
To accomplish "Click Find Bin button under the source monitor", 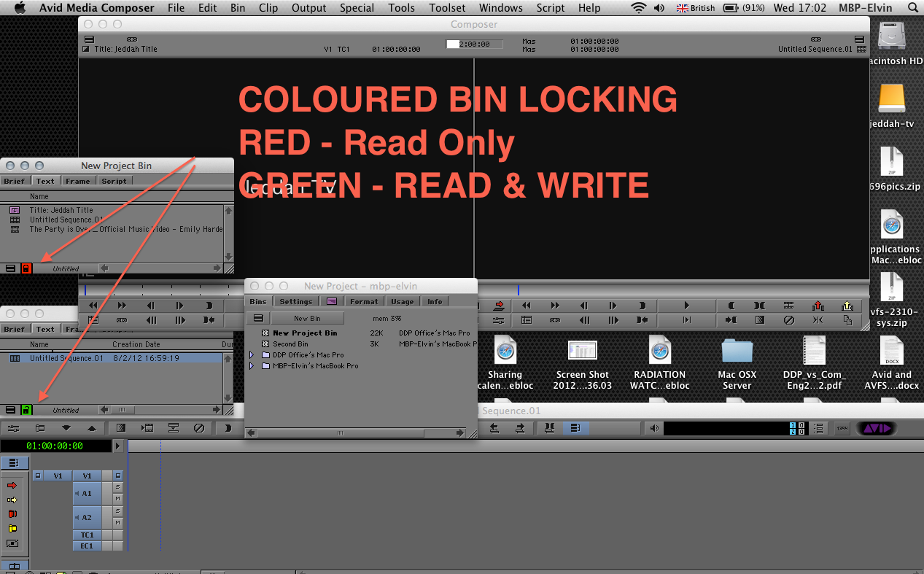I will point(93,319).
